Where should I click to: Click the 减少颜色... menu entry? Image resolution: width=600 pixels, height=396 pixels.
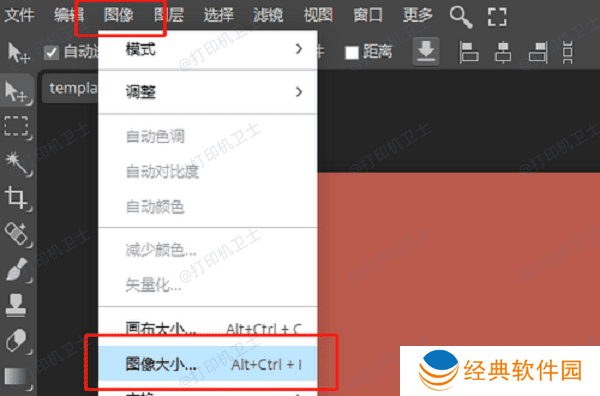(x=208, y=250)
